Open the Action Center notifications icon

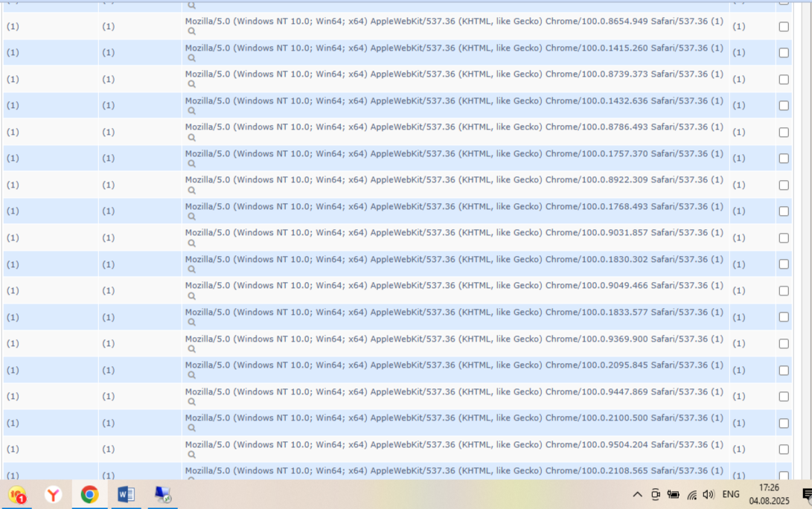pyautogui.click(x=807, y=495)
